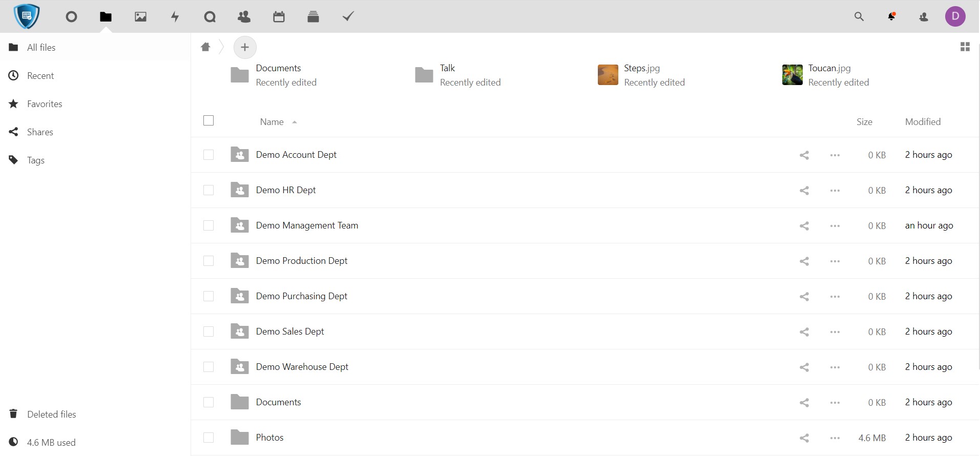Screen dimensions: 980x456
Task: Select the Demo Account Dept checkbox
Action: point(208,155)
